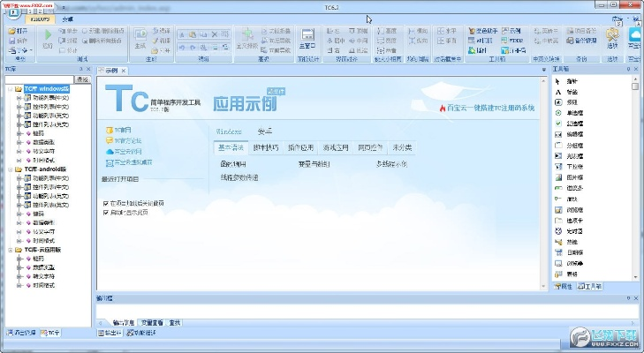
Task: Toggle the first startup option checkbox
Action: [107, 203]
